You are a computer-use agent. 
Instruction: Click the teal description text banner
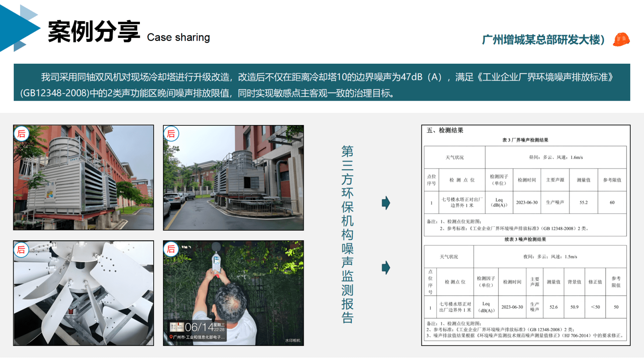[x=321, y=83]
